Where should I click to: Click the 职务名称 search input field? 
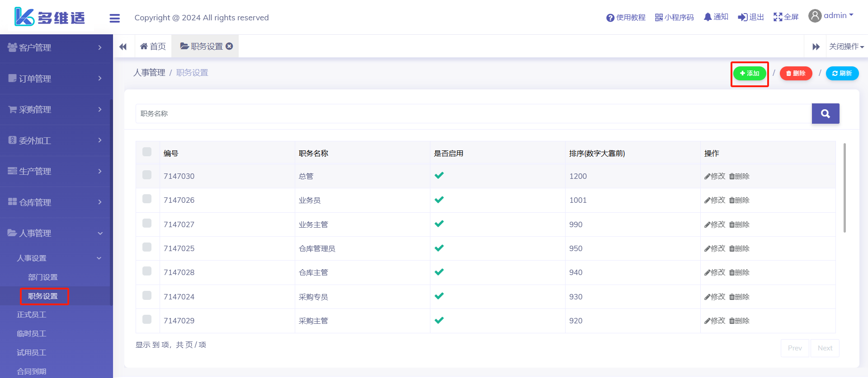pyautogui.click(x=473, y=114)
